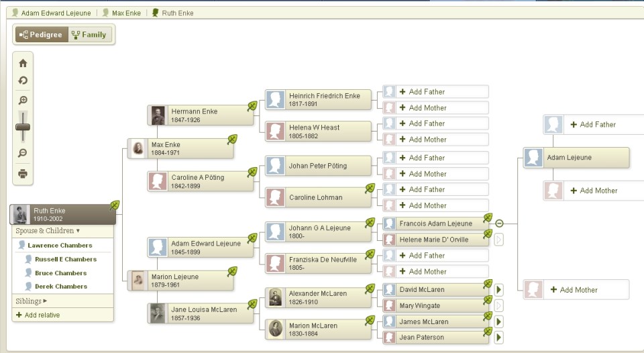The image size is (644, 353).
Task: Click the leaf hint on Caroline Lohman
Action: pos(370,189)
